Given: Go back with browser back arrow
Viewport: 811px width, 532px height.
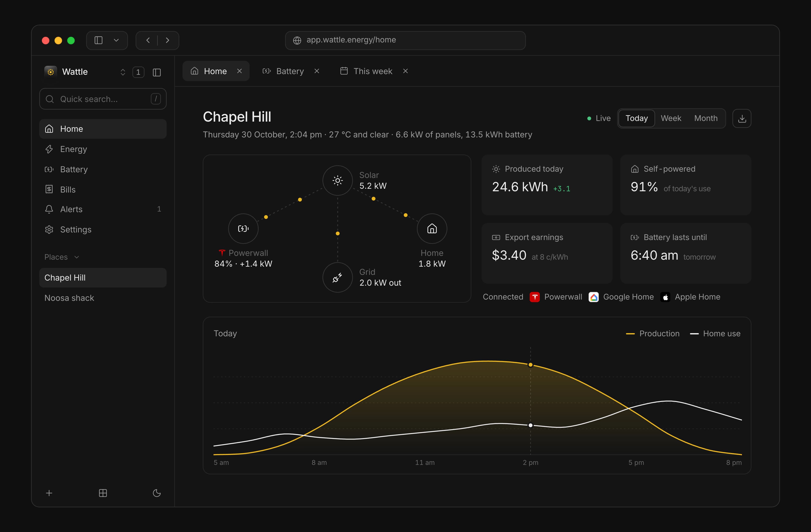Looking at the screenshot, I should (148, 40).
